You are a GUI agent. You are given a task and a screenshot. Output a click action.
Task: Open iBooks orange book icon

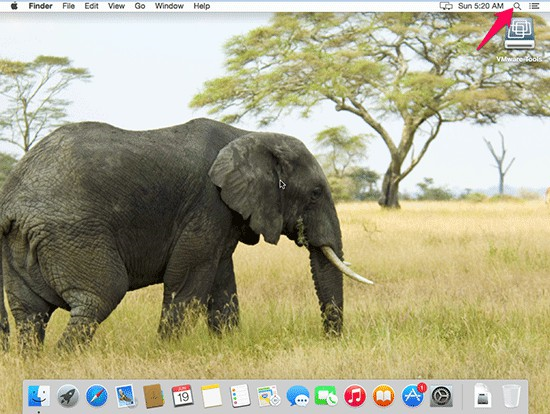tap(383, 396)
